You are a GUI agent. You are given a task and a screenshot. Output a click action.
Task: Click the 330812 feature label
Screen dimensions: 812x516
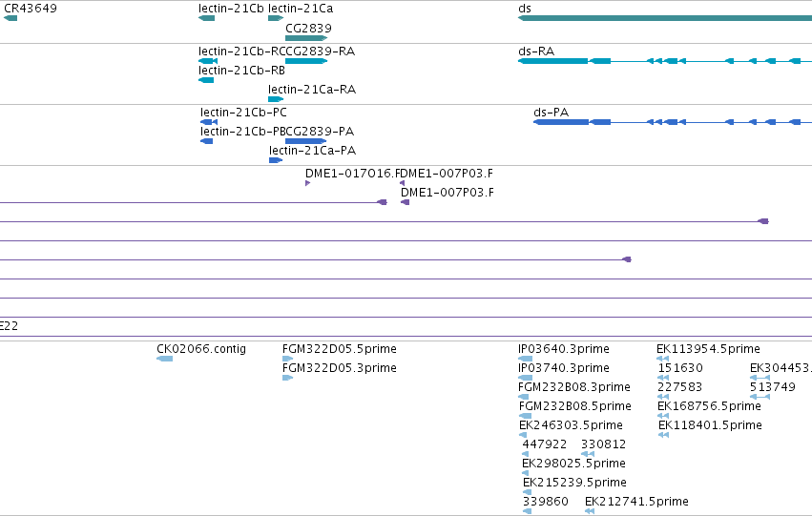coord(604,444)
